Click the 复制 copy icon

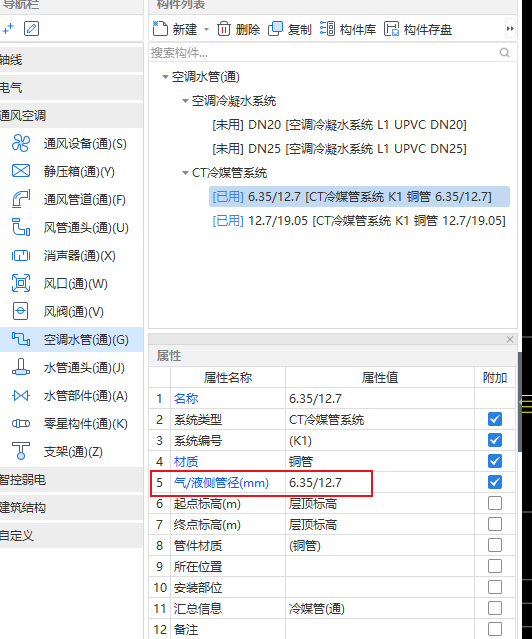tap(275, 29)
